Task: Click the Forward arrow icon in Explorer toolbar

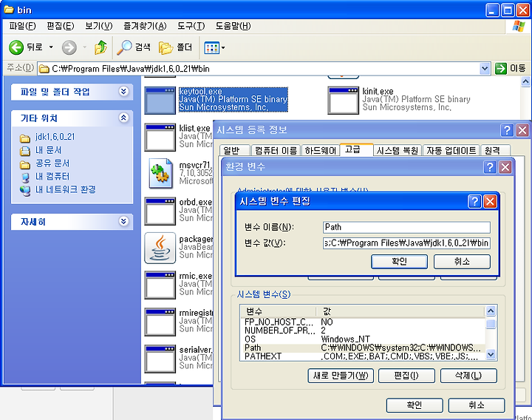Action: pyautogui.click(x=69, y=47)
